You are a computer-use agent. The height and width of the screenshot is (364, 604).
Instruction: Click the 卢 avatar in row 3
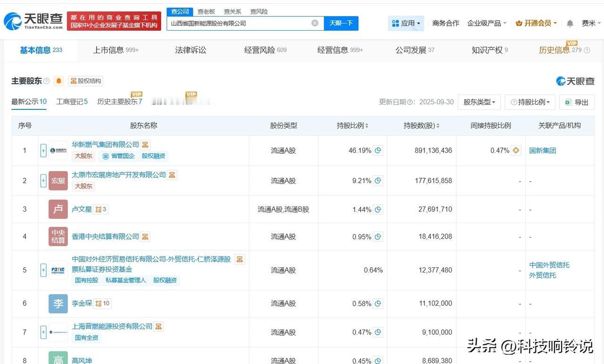58,209
